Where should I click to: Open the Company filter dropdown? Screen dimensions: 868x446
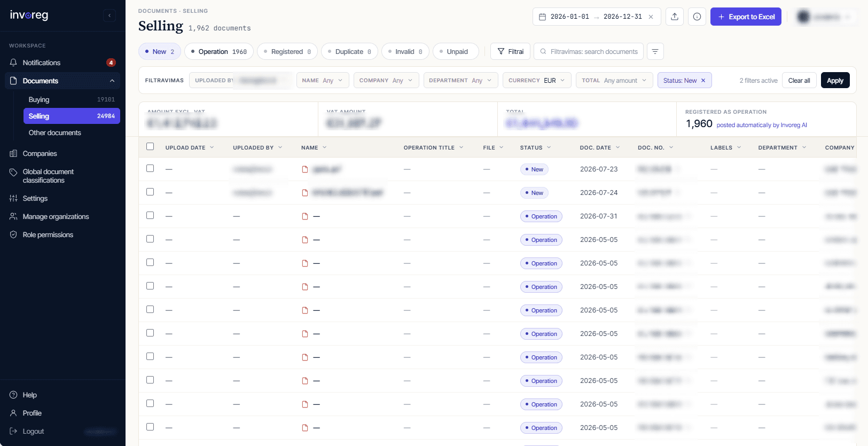[386, 80]
